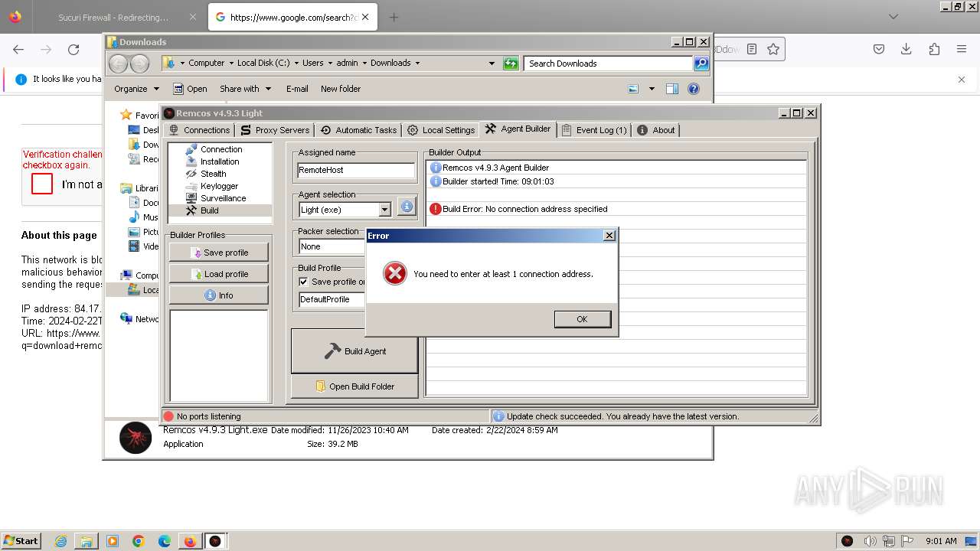
Task: Open the Event Log (1) tab
Action: (x=593, y=130)
